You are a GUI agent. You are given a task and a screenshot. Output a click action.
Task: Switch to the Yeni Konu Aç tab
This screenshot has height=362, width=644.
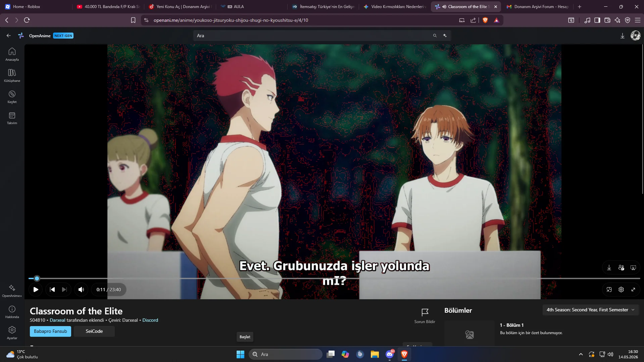click(180, 7)
